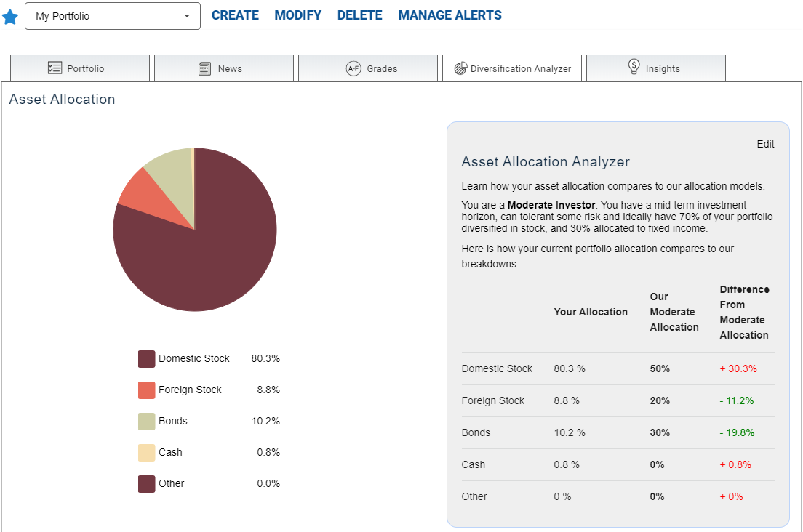The width and height of the screenshot is (803, 532).
Task: Click the Diversification Analyzer pie icon
Action: click(460, 68)
